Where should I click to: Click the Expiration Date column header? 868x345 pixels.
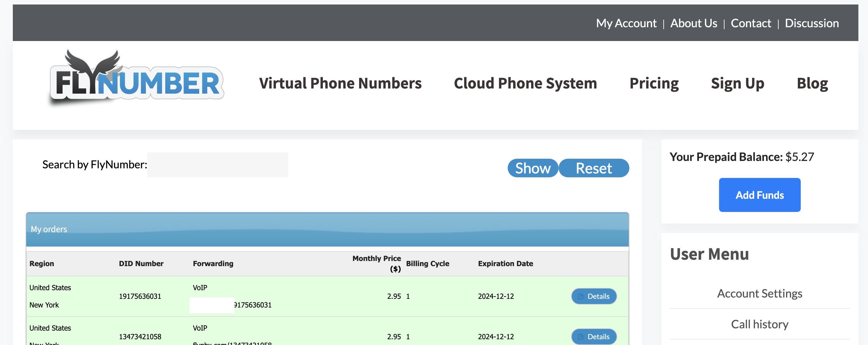(x=505, y=263)
